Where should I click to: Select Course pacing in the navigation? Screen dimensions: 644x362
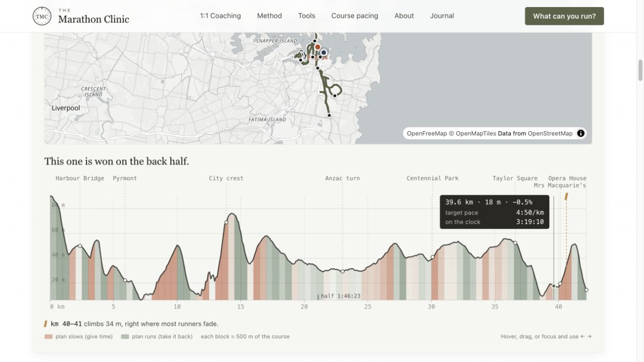(355, 16)
